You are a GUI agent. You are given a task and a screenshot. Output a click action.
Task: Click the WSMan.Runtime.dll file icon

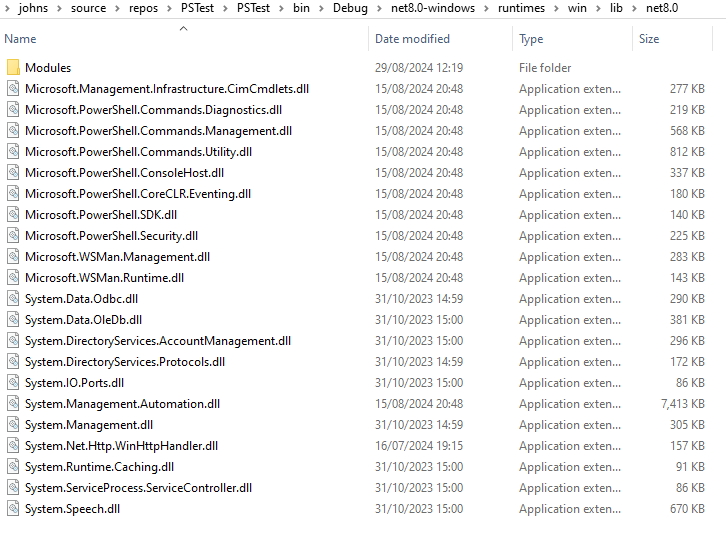[13, 277]
